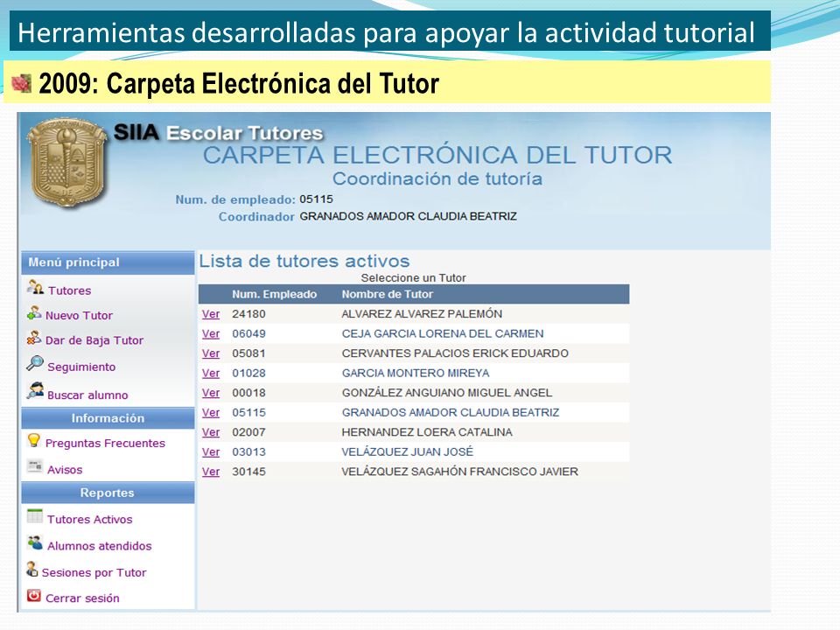Click the Sesiones por Tutor icon
This screenshot has width=840, height=630.
pos(32,569)
